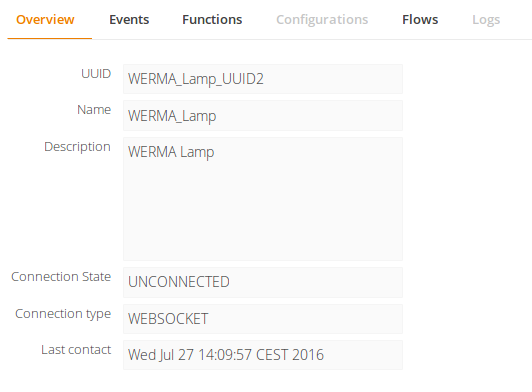Select the active Overview tab
Screen dimensions: 532x392
(45, 20)
